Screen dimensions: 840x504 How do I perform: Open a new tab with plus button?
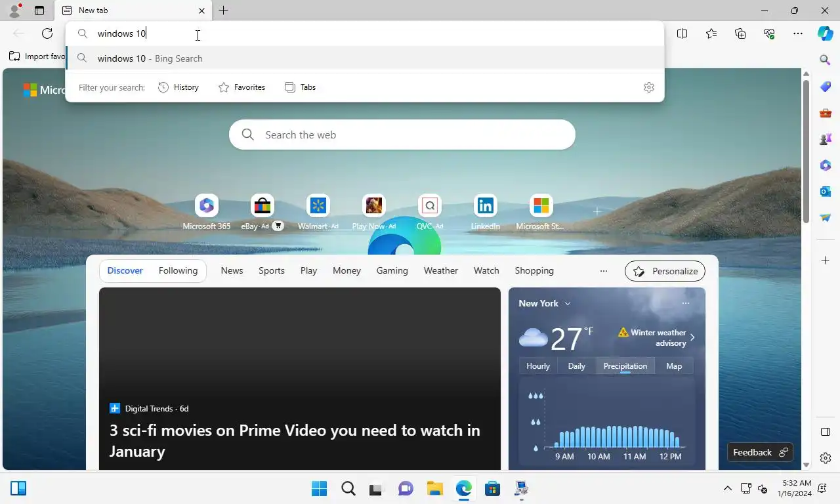224,10
